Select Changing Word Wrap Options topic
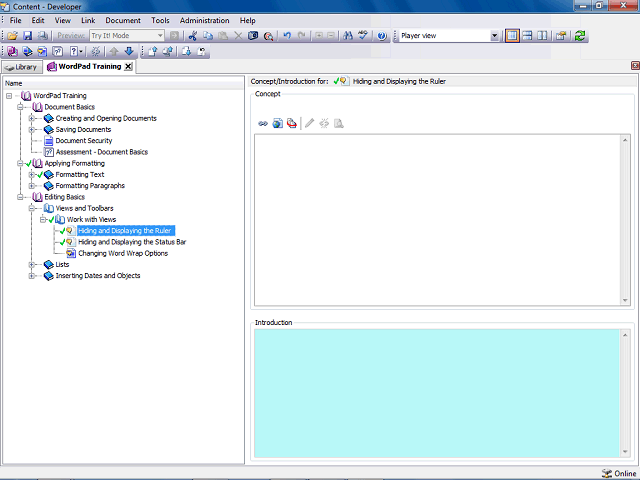Image resolution: width=640 pixels, height=480 pixels. click(x=123, y=253)
